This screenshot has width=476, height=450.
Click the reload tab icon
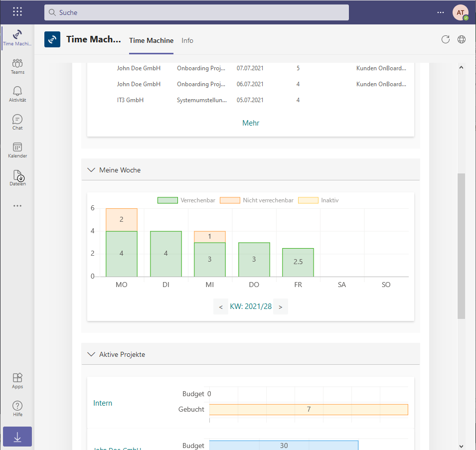446,39
